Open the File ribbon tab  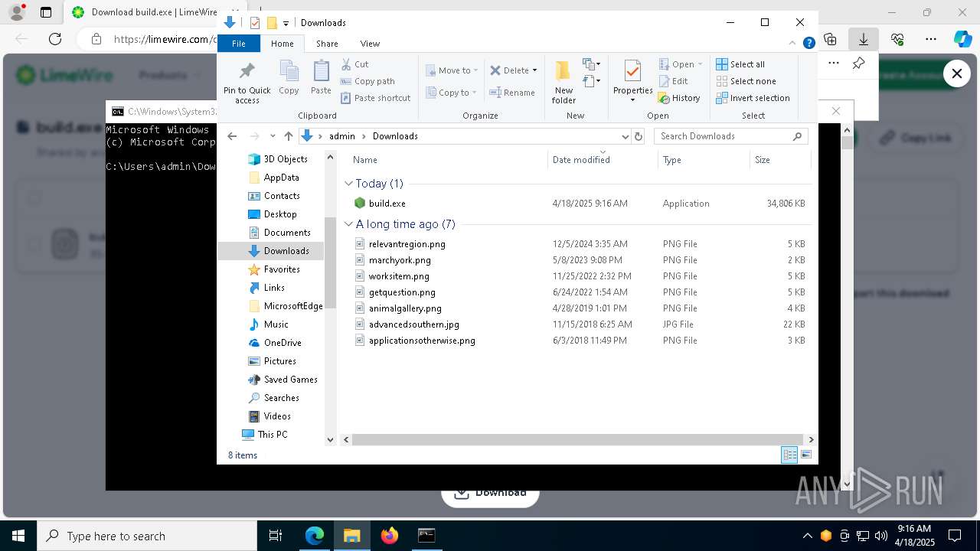click(239, 44)
